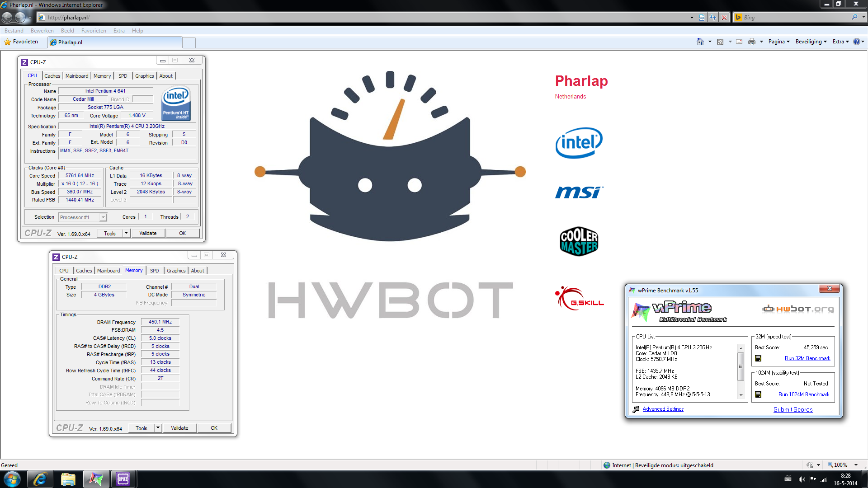868x488 pixels.
Task: Click save icon beside Run 32M Benchmark
Action: 758,358
